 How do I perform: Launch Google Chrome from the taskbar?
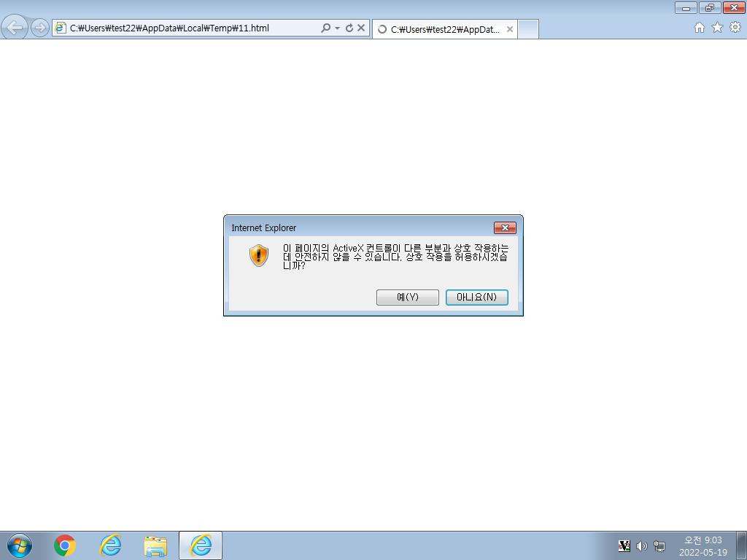click(x=65, y=545)
